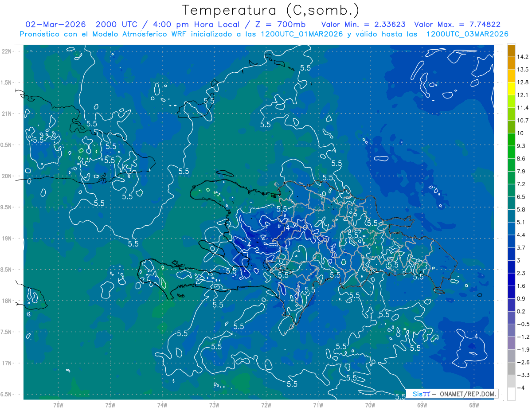This screenshot has height=411, width=532.
Task: Click the '19N' latitude label
Action: (7, 239)
